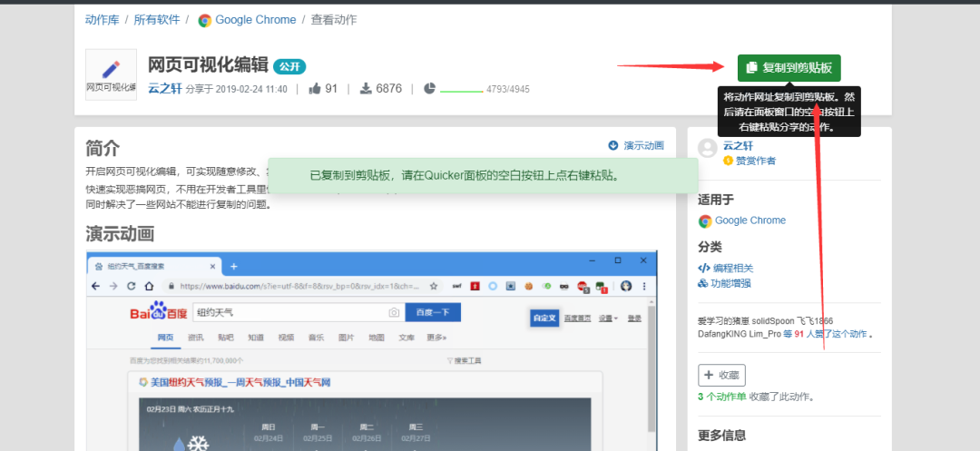Click 百度一下 button in demo screenshot
980x451 pixels.
click(433, 312)
